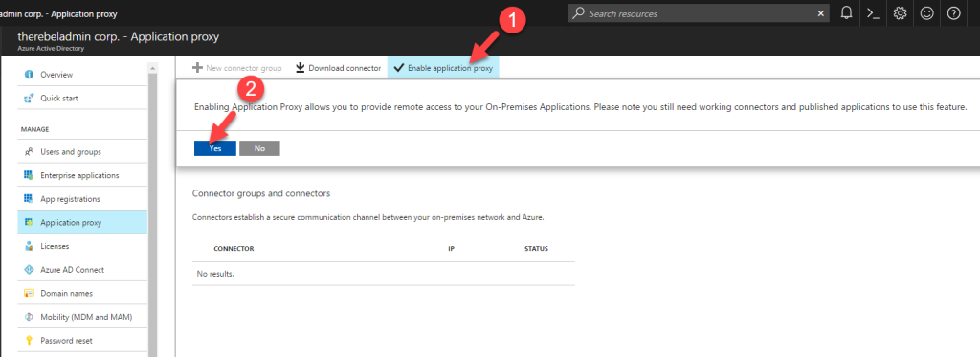The width and height of the screenshot is (980, 357).
Task: Click the feedback smiley icon
Action: 926,13
